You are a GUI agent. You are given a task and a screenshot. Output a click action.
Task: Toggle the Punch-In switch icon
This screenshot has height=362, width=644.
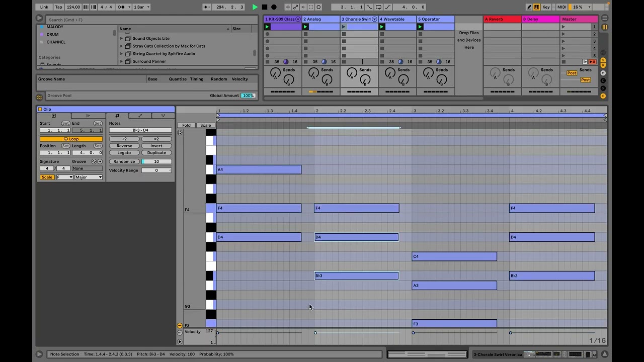click(370, 7)
